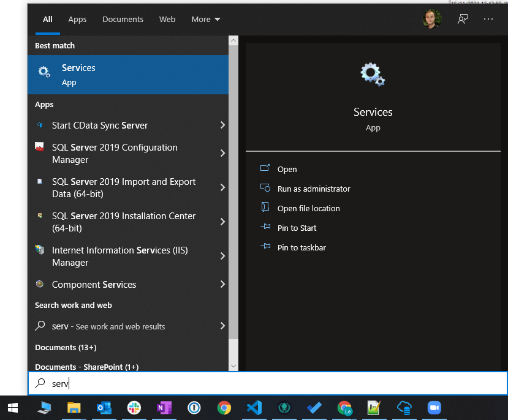The height and width of the screenshot is (420, 508).
Task: Click the Start CData Sync Server icon
Action: (x=40, y=125)
